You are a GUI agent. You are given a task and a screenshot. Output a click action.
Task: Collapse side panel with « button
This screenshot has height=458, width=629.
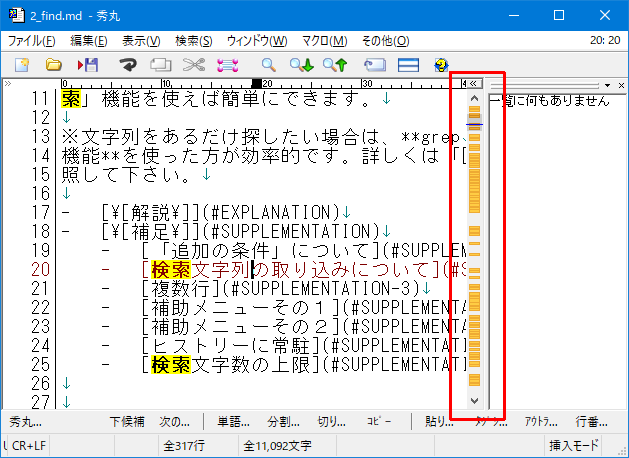474,83
